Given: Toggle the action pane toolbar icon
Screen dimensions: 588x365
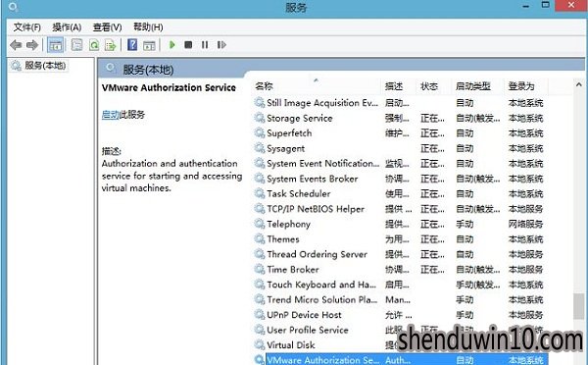Looking at the screenshot, I should (x=149, y=45).
